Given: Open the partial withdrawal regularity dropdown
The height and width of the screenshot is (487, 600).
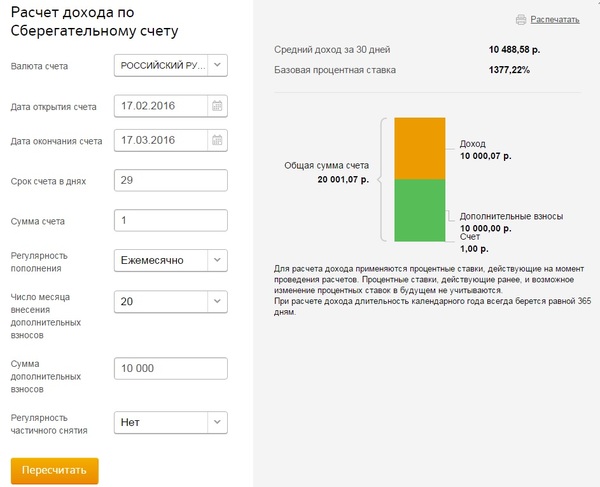Looking at the screenshot, I should pyautogui.click(x=218, y=422).
